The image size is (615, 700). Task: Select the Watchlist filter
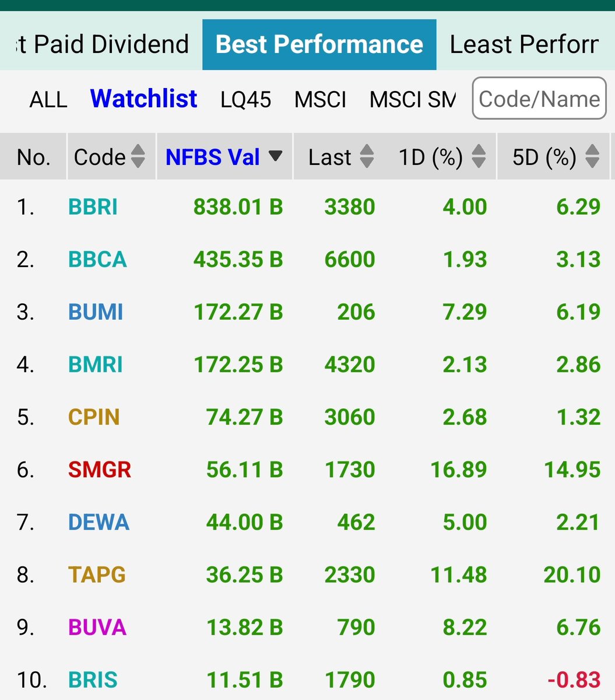coord(144,99)
